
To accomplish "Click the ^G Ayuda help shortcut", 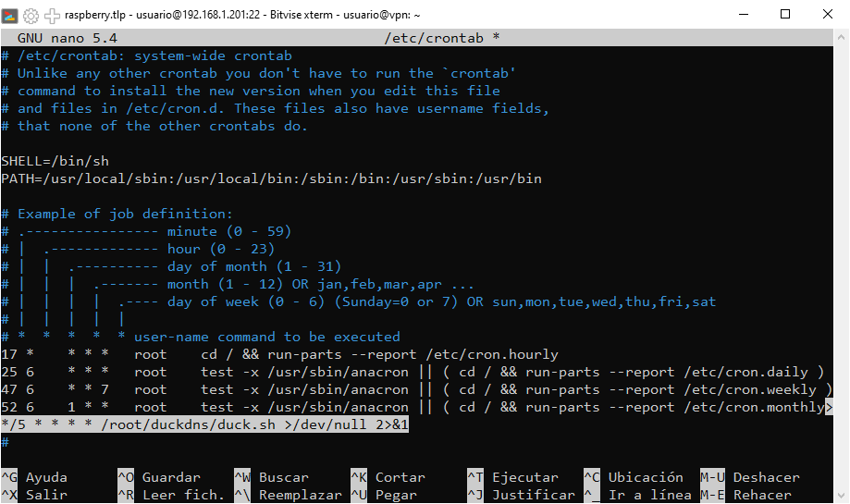I will pyautogui.click(x=34, y=477).
